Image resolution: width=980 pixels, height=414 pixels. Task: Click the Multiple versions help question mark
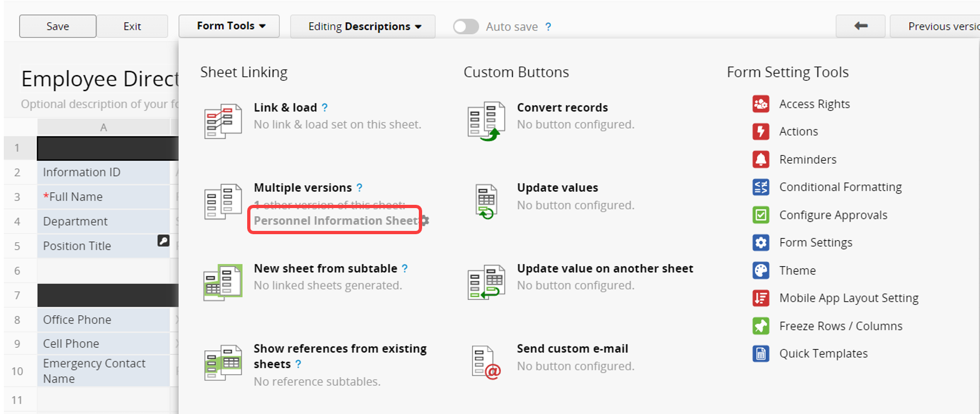click(x=359, y=187)
